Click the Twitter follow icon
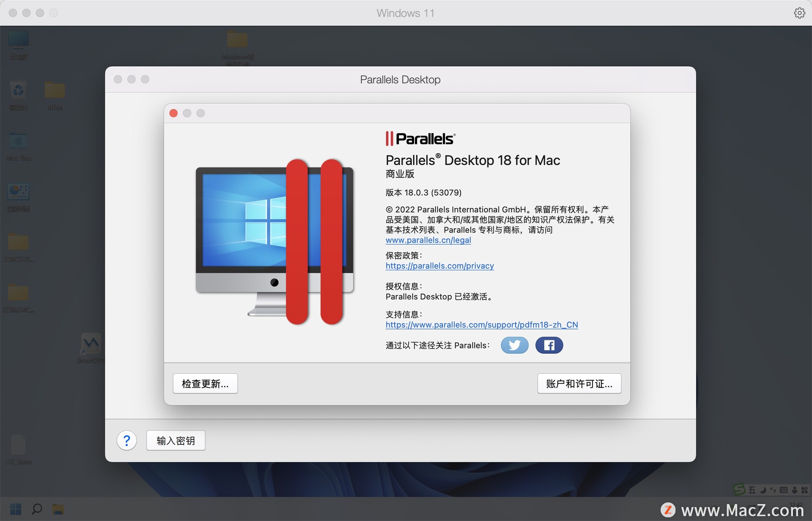Image resolution: width=812 pixels, height=521 pixels. pyautogui.click(x=514, y=345)
